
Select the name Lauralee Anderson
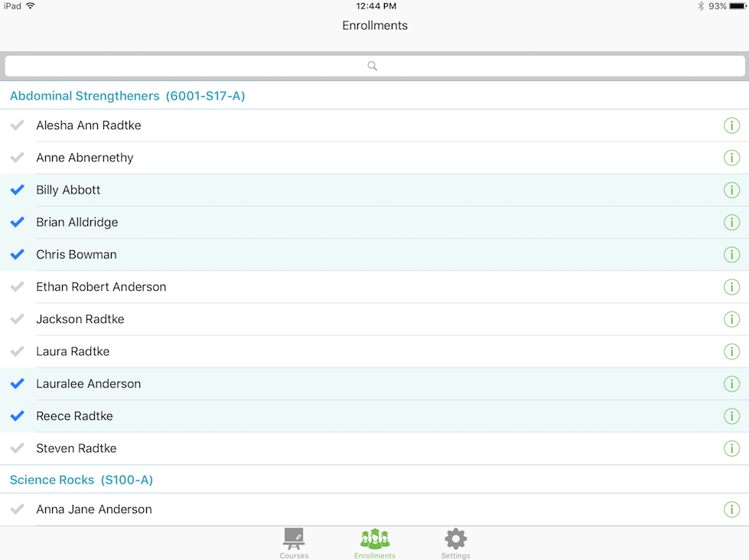pos(89,384)
